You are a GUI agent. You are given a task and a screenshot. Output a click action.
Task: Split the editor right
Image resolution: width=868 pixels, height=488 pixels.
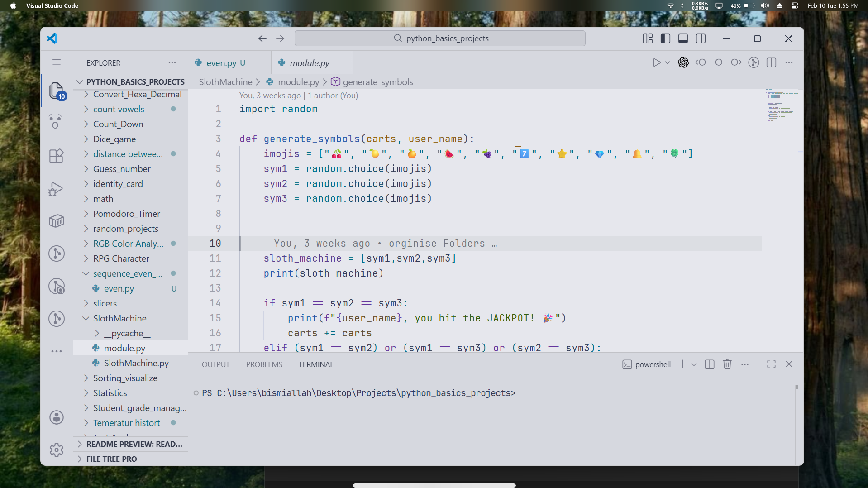click(x=772, y=62)
